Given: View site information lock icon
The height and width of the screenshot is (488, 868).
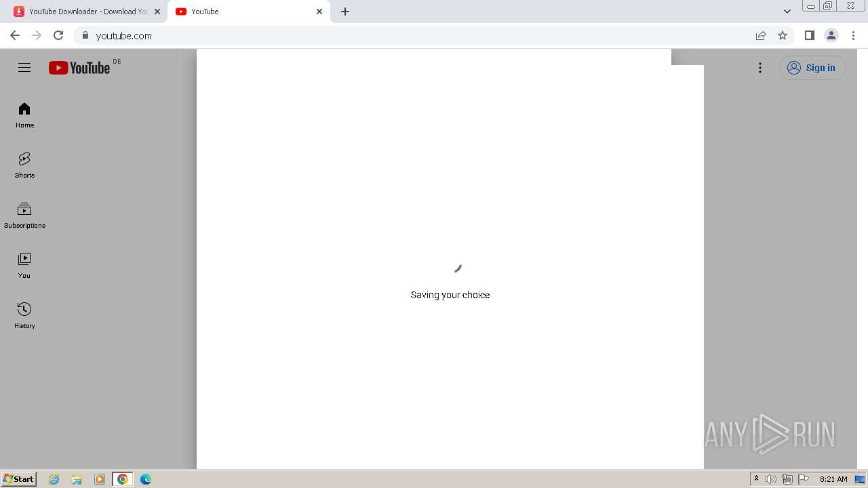Looking at the screenshot, I should 85,35.
